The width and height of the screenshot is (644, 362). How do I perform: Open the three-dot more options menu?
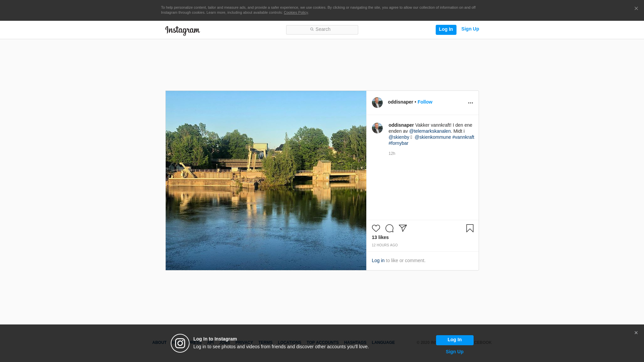pos(470,103)
